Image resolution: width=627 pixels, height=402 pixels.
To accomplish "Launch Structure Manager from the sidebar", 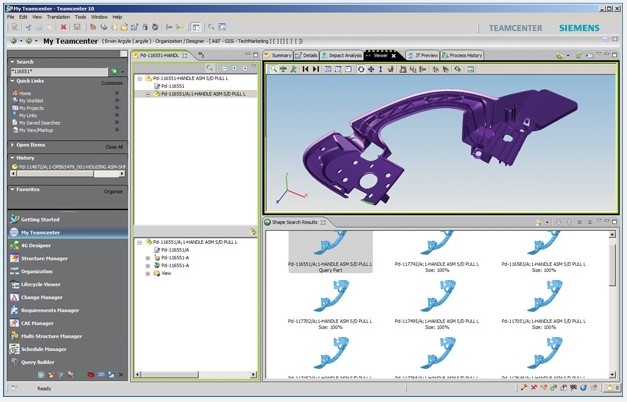I will (44, 258).
